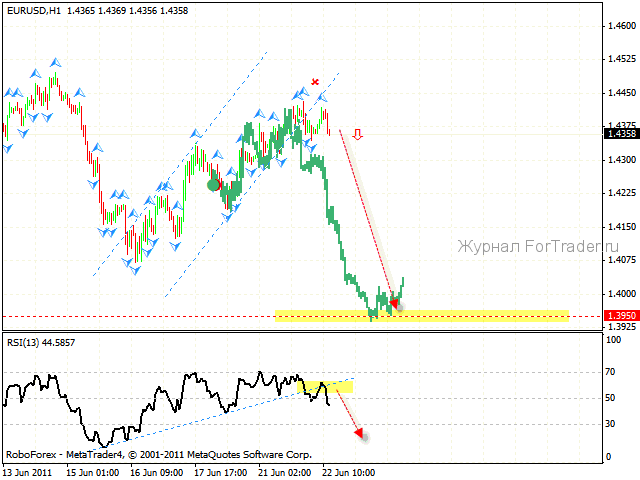Click the red X mark above the channel
The height and width of the screenshot is (480, 640).
(x=315, y=82)
